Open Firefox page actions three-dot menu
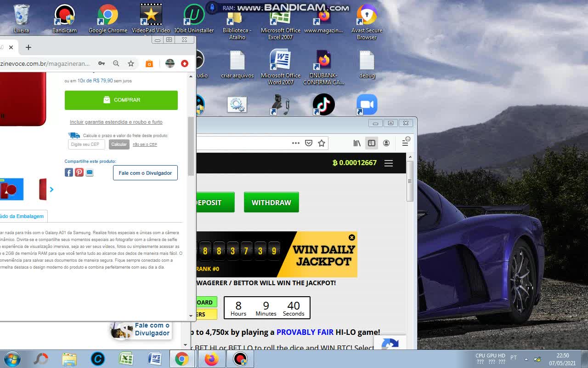This screenshot has height=368, width=588. point(296,143)
